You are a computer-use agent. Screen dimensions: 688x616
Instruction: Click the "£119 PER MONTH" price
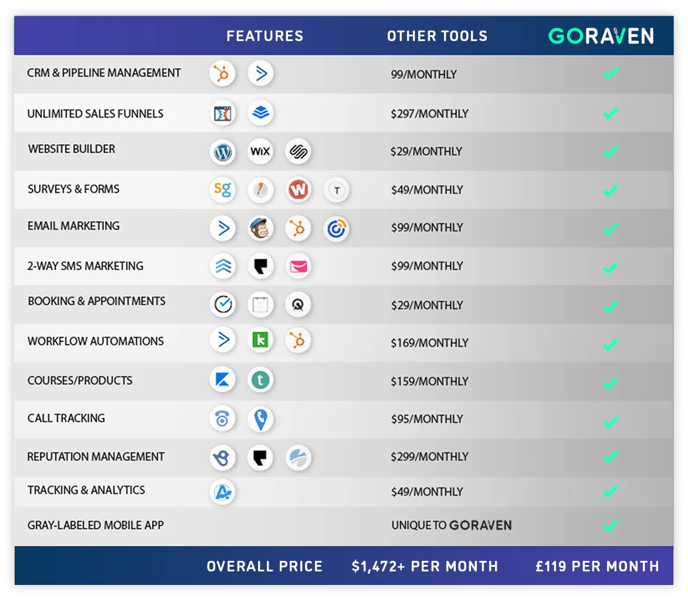tap(597, 566)
